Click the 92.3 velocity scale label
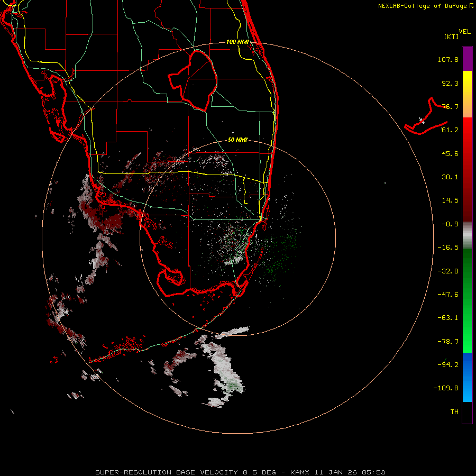The height and width of the screenshot is (476, 476). [450, 83]
